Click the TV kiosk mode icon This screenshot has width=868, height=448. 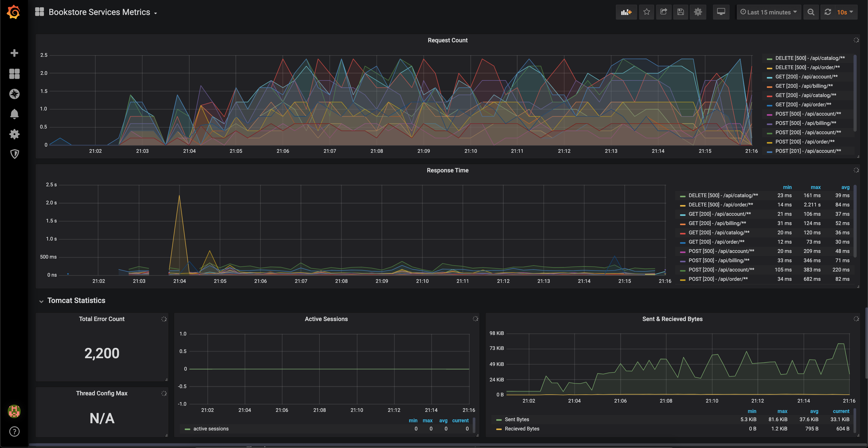(720, 11)
